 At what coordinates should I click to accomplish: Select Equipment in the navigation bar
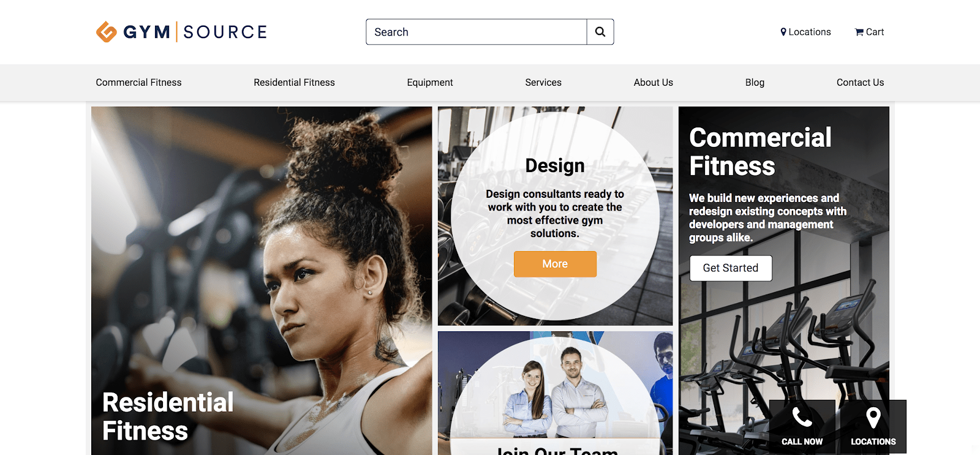430,82
